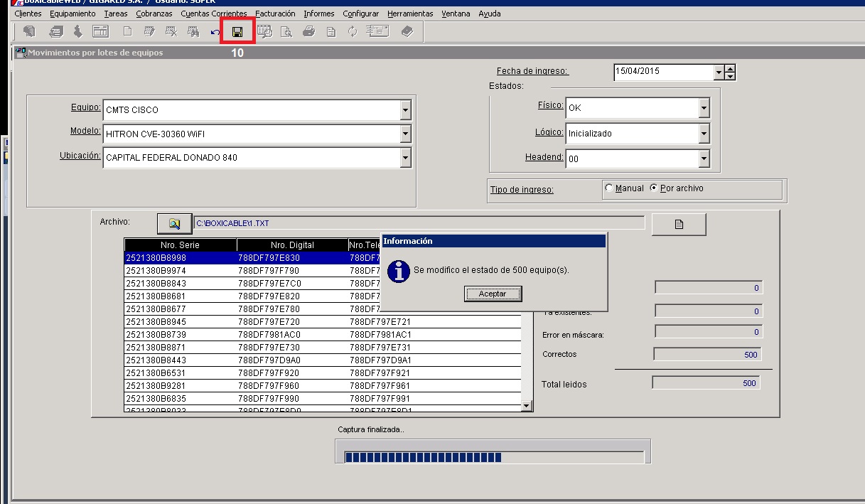Screen dimensions: 865x504
Task: Open the Facturación menu
Action: (275, 14)
